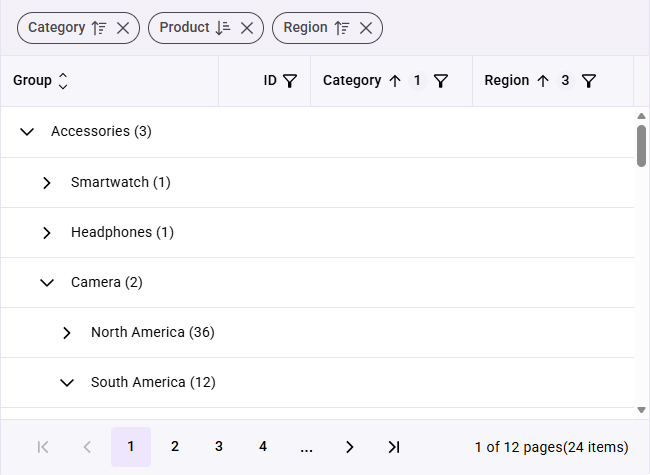The height and width of the screenshot is (475, 650).
Task: Go to page 3
Action: coord(219,447)
